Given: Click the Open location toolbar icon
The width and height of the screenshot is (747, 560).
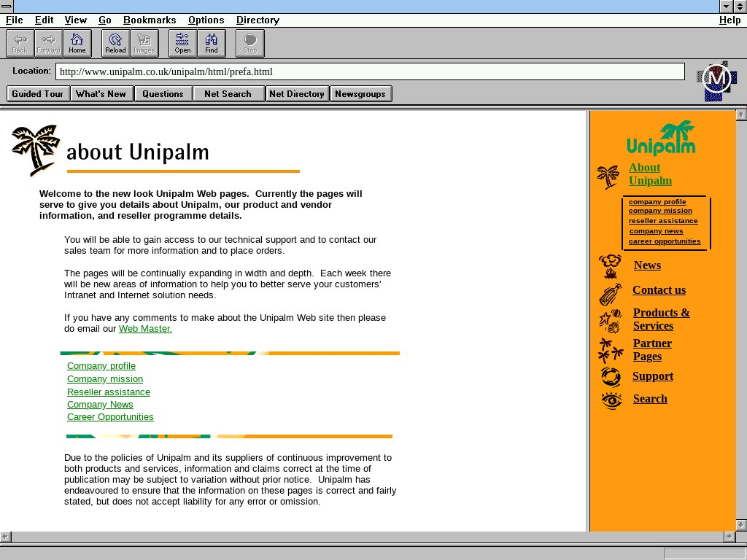Looking at the screenshot, I should click(182, 43).
